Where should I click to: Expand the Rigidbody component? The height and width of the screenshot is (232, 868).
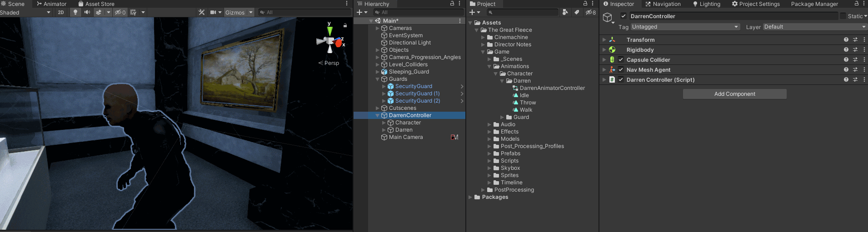(x=604, y=50)
